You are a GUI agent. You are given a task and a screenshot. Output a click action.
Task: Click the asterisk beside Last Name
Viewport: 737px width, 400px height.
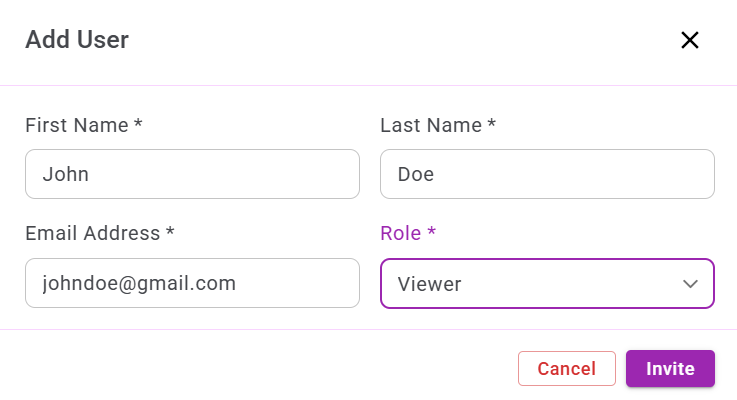tap(492, 124)
